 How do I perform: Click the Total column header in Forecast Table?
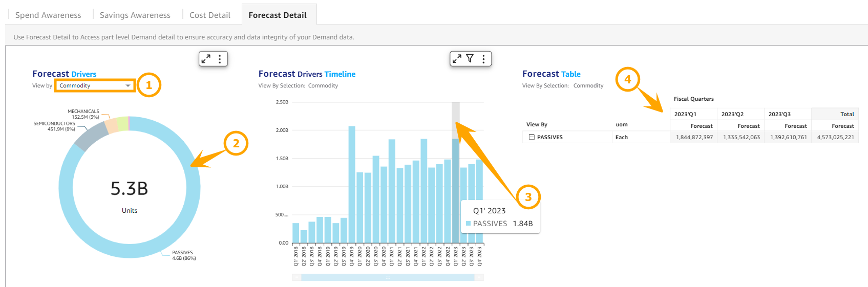coord(847,114)
